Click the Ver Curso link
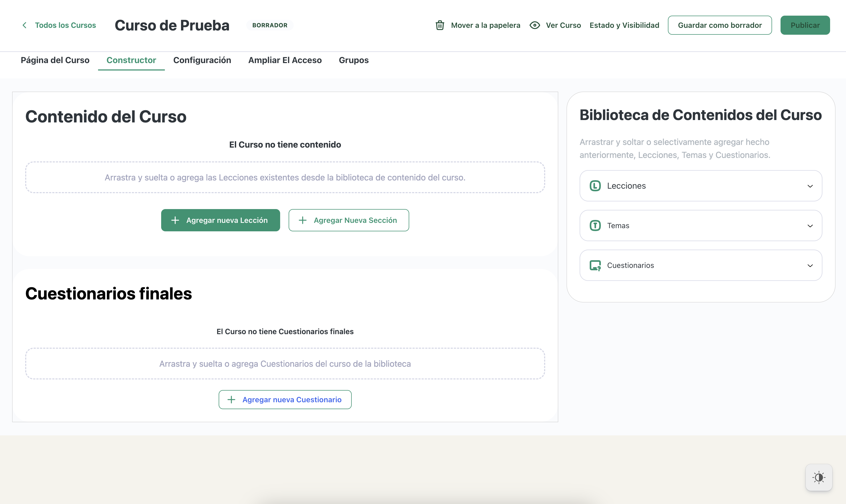The height and width of the screenshot is (504, 846). [x=563, y=25]
